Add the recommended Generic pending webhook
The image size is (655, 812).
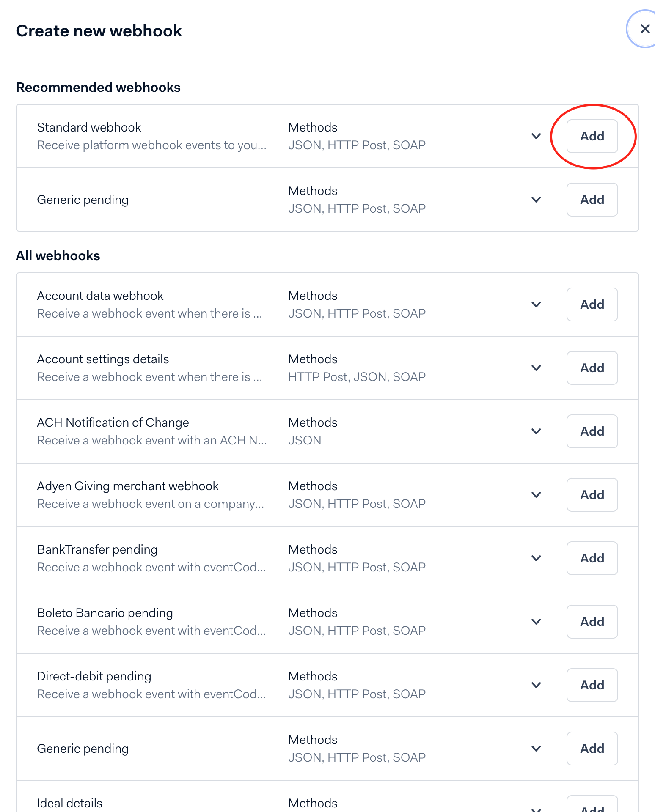(592, 200)
